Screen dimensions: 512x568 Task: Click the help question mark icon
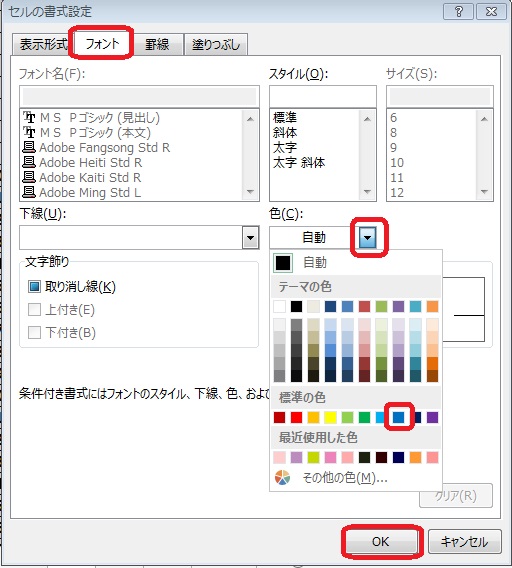458,12
